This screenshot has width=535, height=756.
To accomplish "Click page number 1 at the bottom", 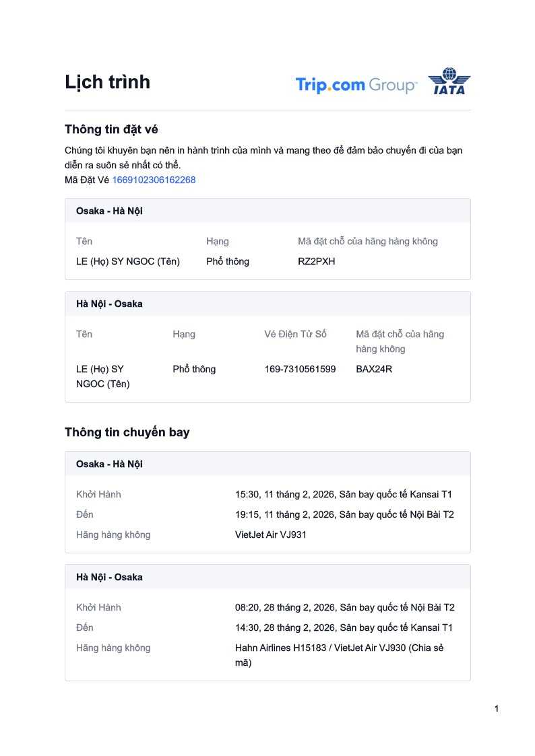I will (497, 709).
